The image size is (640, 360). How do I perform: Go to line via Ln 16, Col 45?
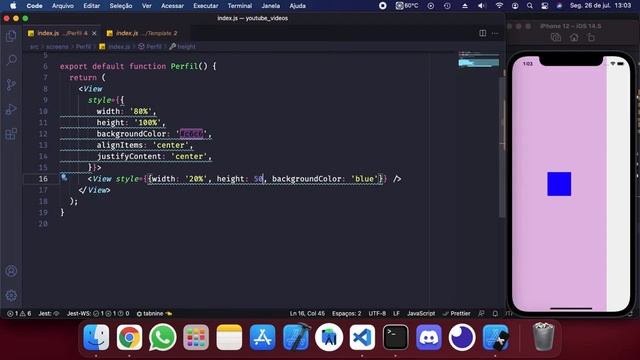tap(307, 313)
